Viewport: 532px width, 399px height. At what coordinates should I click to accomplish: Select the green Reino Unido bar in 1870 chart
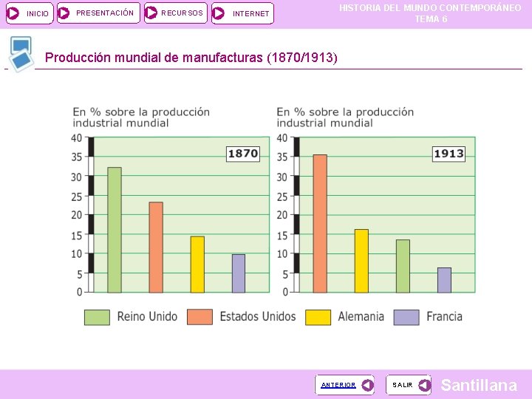click(115, 230)
